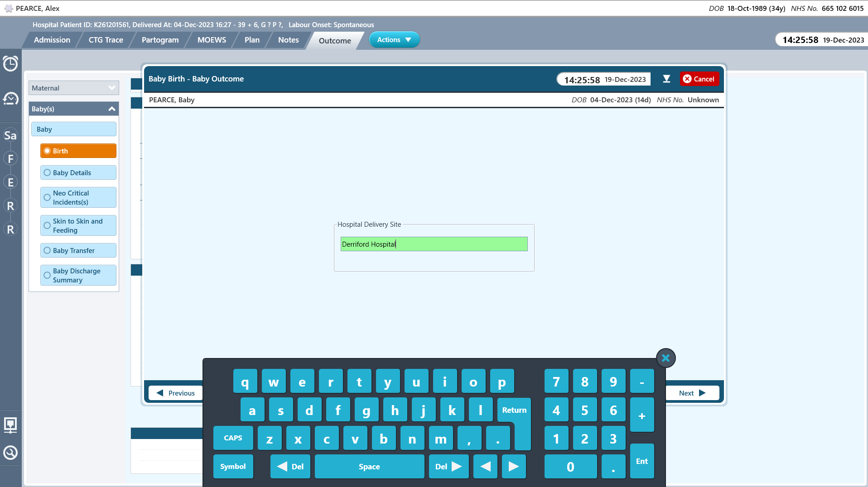868x487 pixels.
Task: Open the Notes tab
Action: point(289,40)
